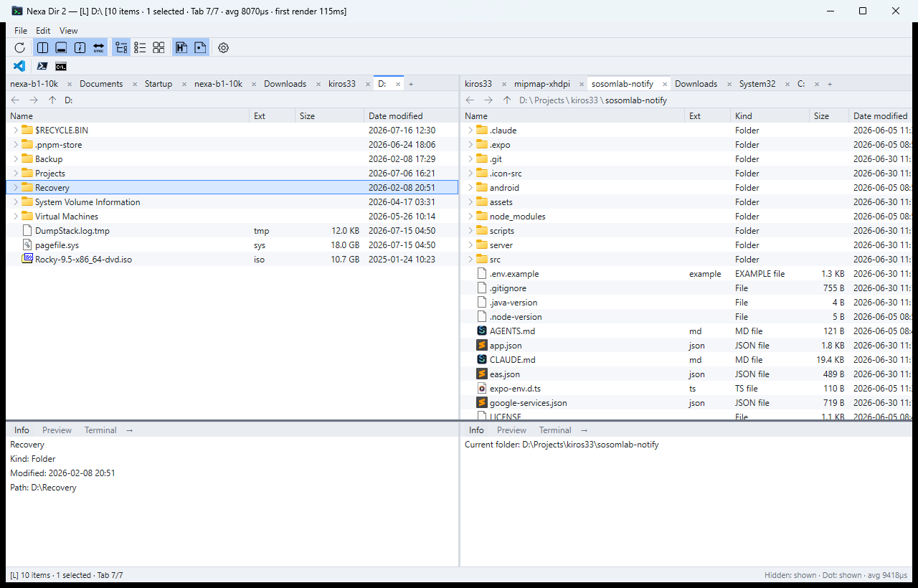Toggle the bottom panel visibility
Screen dimensions: 918x588
coord(61,48)
